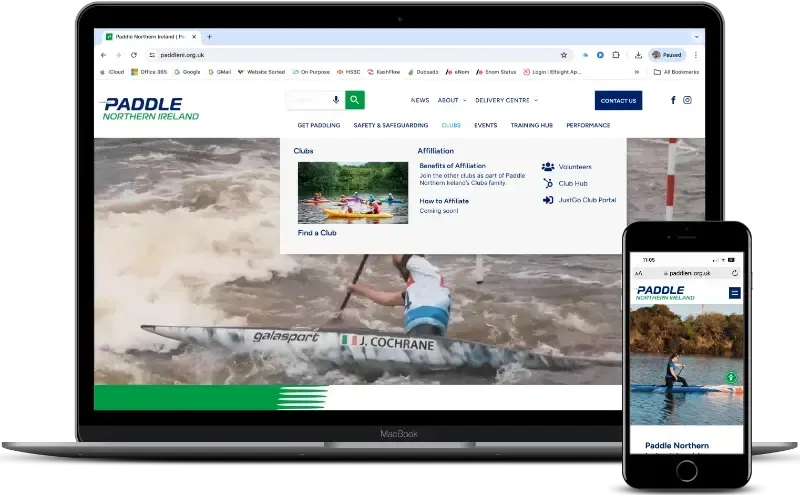
Task: Open the Google bookmark
Action: pyautogui.click(x=187, y=72)
